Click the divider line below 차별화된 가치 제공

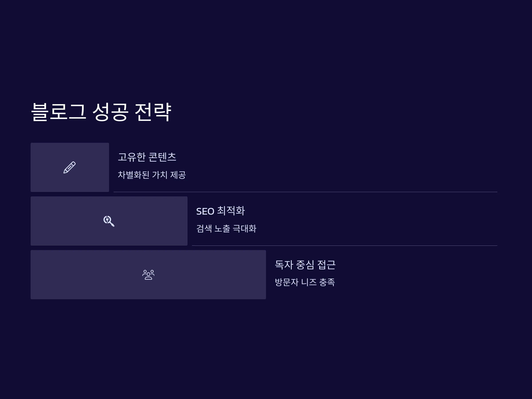tap(305, 192)
